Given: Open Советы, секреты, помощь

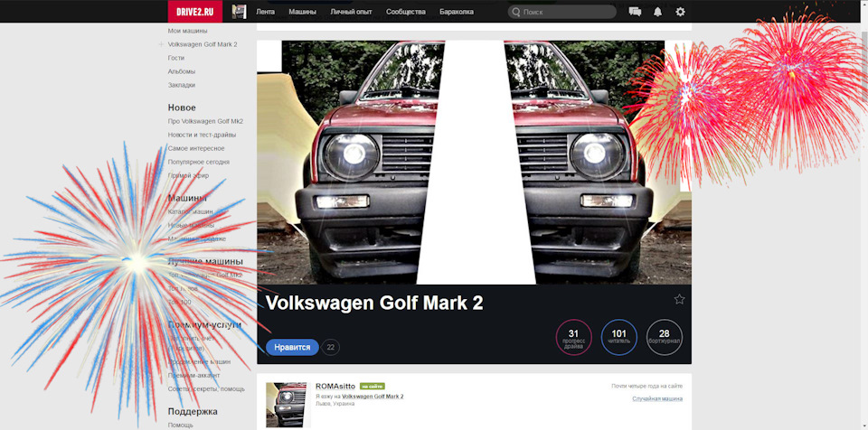Looking at the screenshot, I should 206,389.
